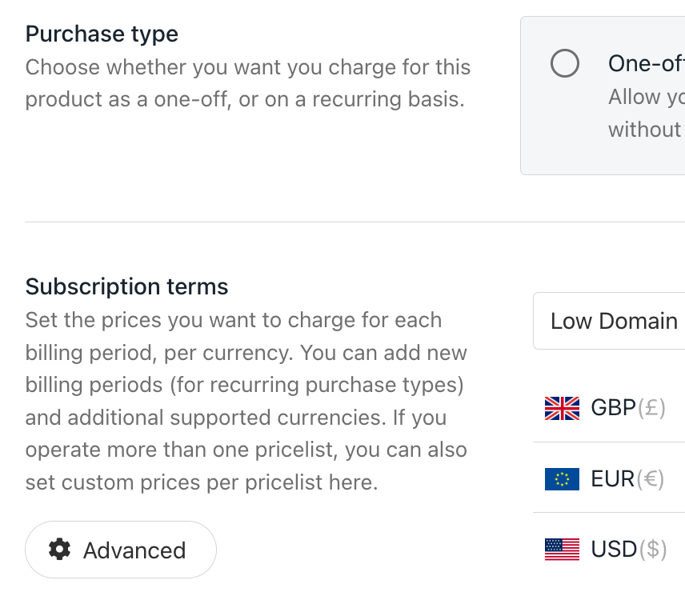685x616 pixels.
Task: Select the One-off purchase type radio button
Action: tap(565, 63)
